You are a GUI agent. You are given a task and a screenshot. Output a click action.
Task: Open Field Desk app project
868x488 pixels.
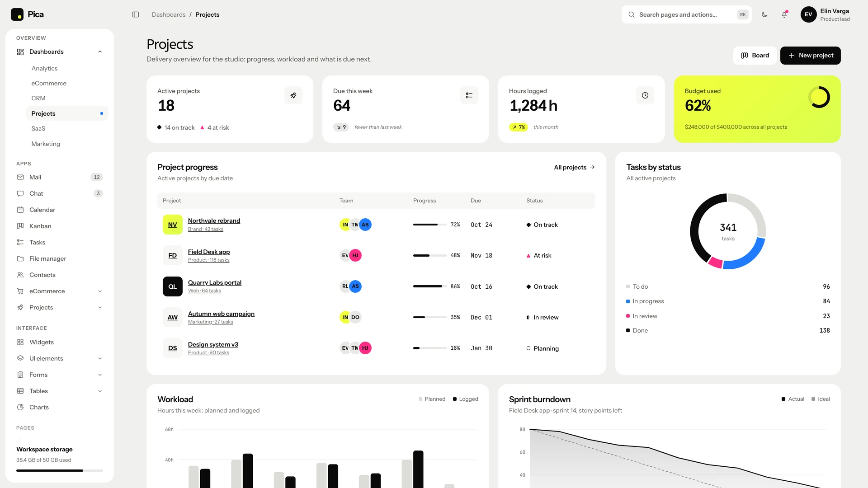tap(209, 252)
